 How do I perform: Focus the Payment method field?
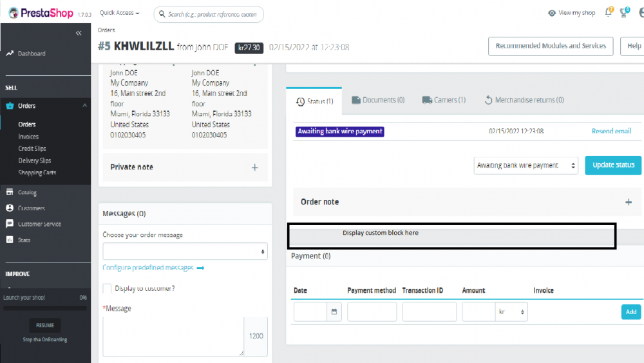click(372, 311)
